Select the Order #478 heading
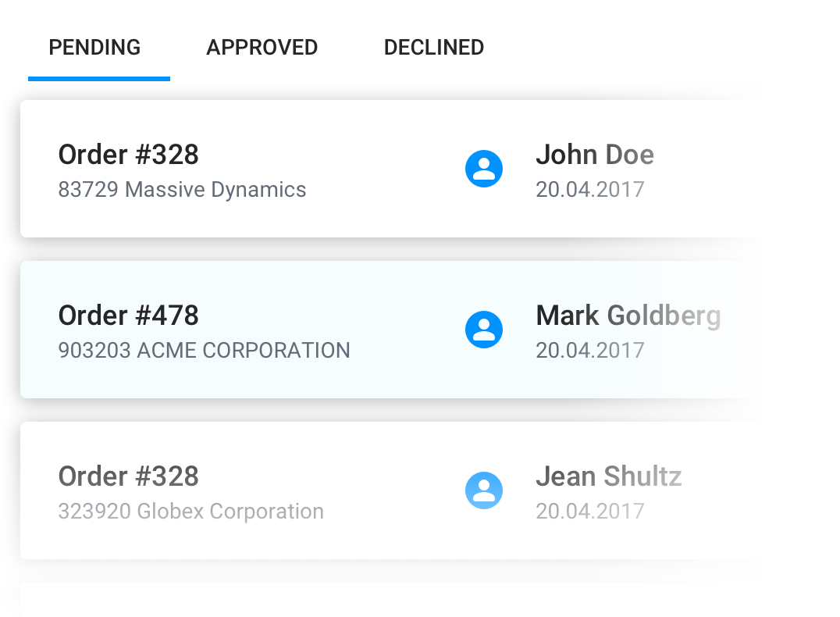This screenshot has height=617, width=840. tap(129, 316)
